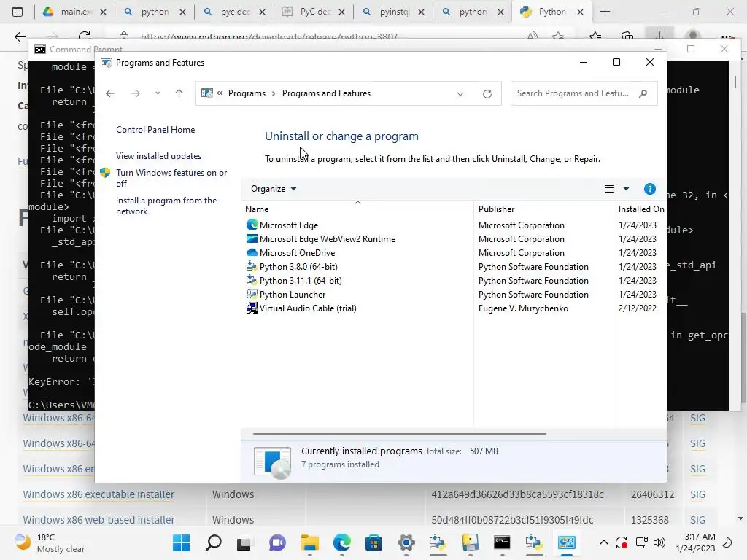
Task: Open Chat app on taskbar
Action: tap(277, 542)
